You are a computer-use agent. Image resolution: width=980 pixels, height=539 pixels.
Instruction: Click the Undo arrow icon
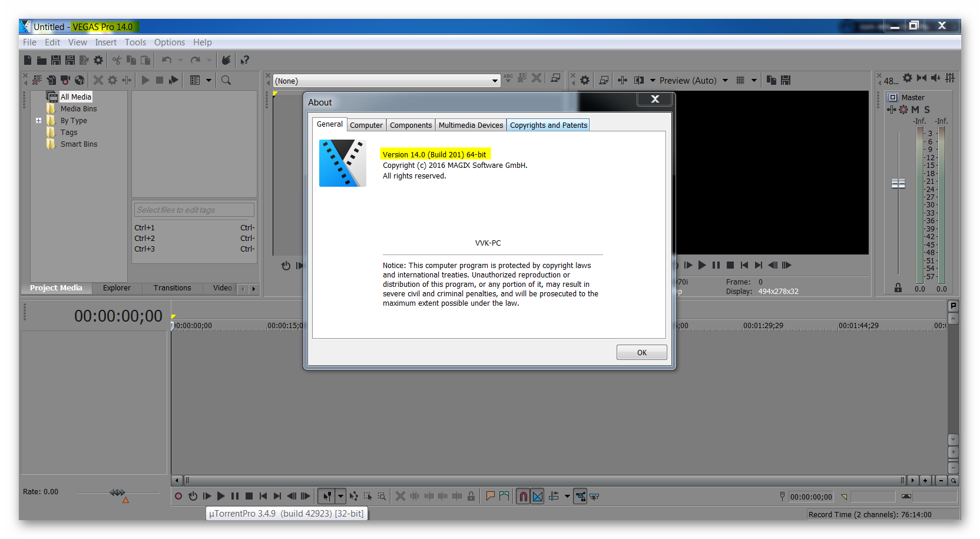(167, 60)
